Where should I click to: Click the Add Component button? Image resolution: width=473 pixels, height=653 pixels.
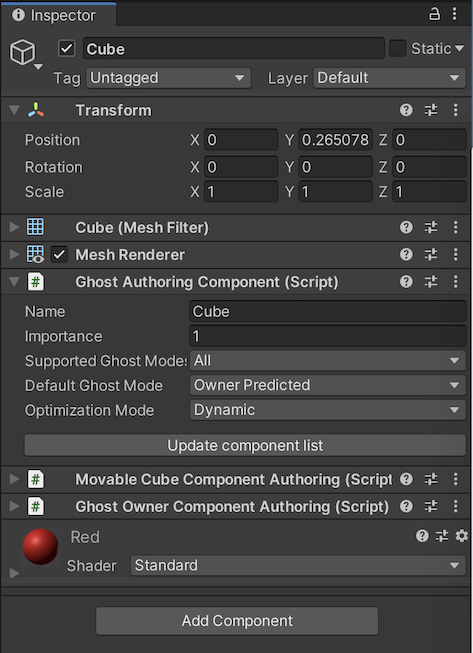click(237, 621)
